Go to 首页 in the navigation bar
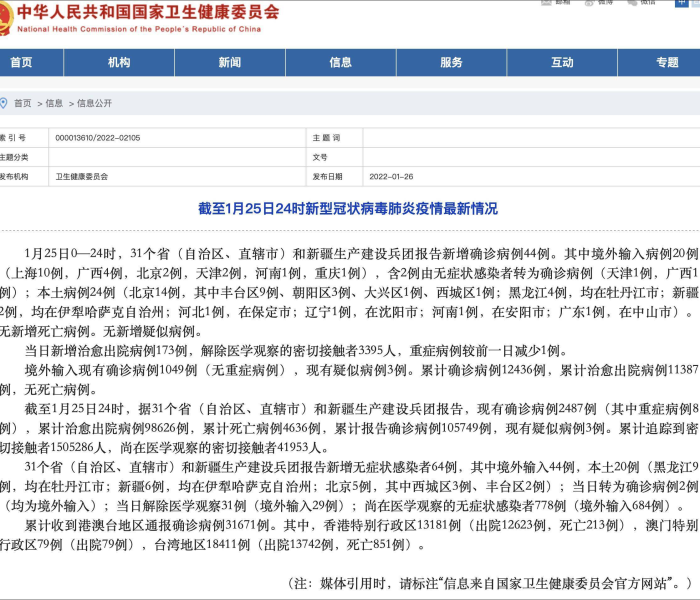Screen dimensions: 700x600 (20, 63)
